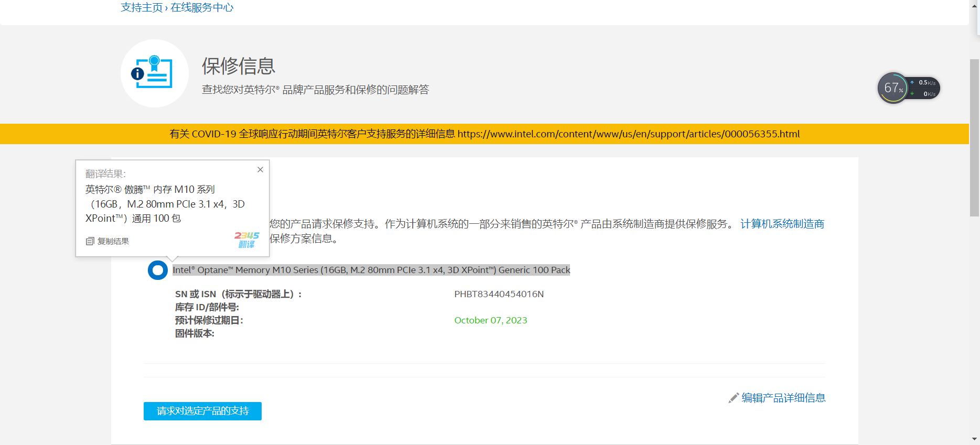This screenshot has height=445, width=980.
Task: Click the translated text in the popup
Action: click(x=165, y=204)
